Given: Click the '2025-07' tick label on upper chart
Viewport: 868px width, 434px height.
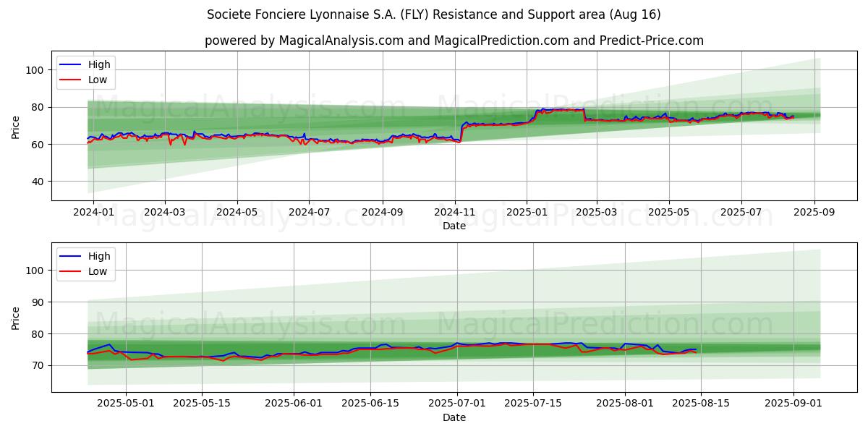Looking at the screenshot, I should [x=741, y=213].
